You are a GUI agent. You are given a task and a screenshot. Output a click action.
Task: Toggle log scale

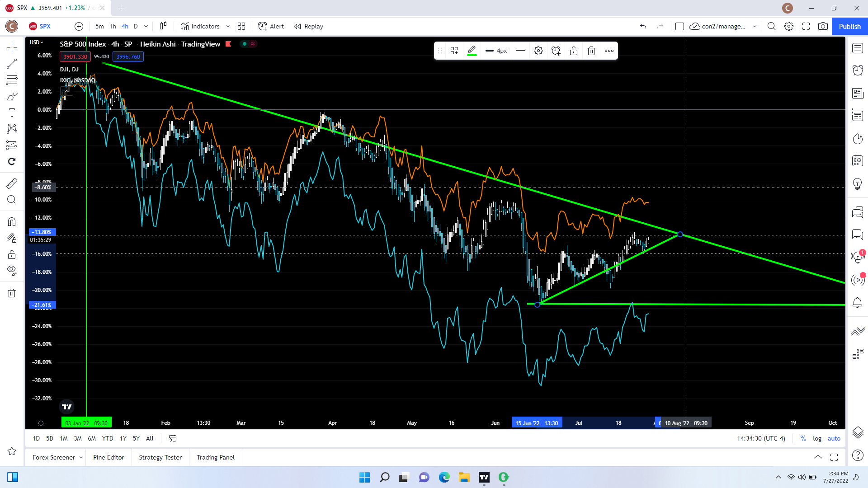[817, 438]
